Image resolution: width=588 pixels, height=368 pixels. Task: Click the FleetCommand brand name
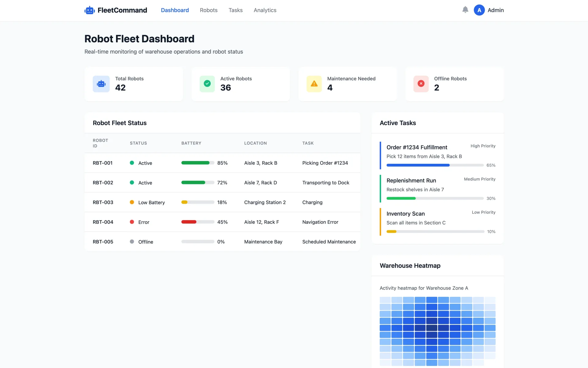tap(122, 10)
